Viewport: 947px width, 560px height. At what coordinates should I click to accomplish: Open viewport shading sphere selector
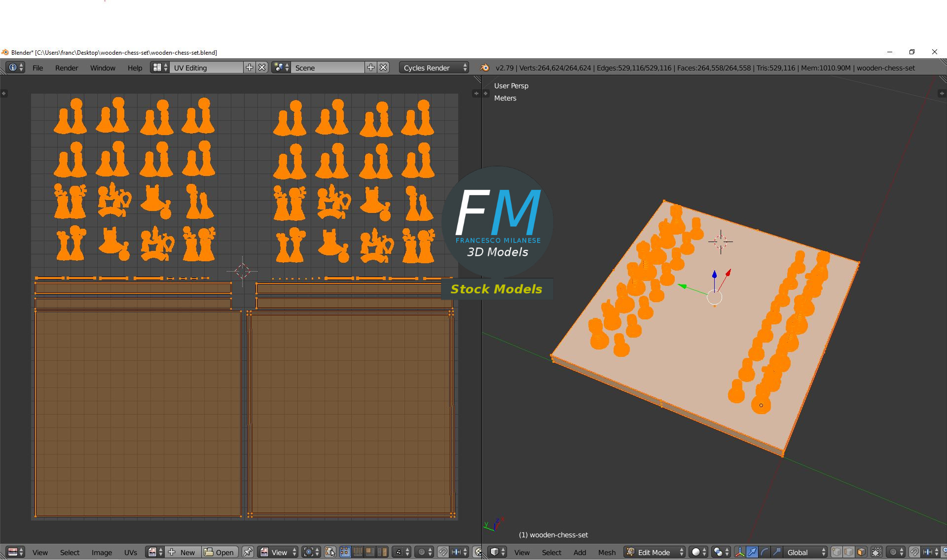point(698,552)
